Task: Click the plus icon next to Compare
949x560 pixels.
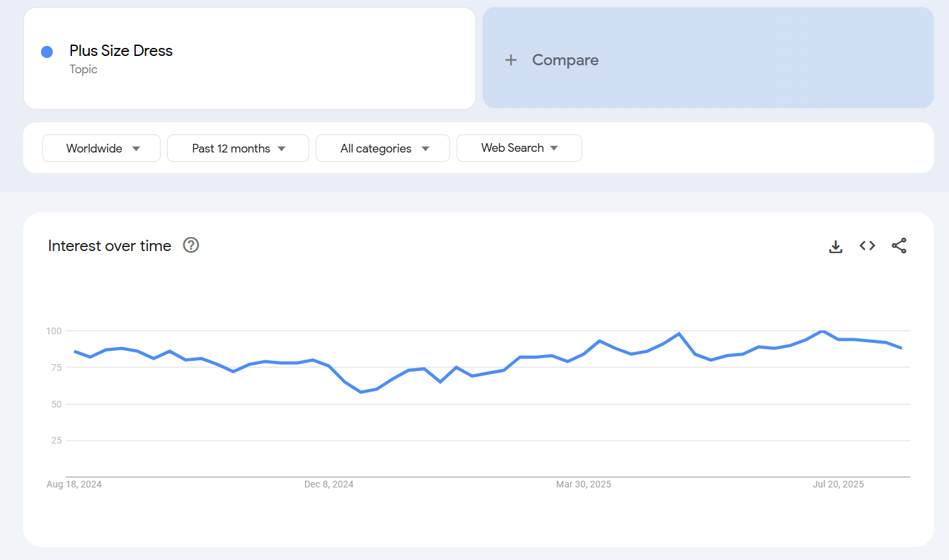Action: [511, 59]
